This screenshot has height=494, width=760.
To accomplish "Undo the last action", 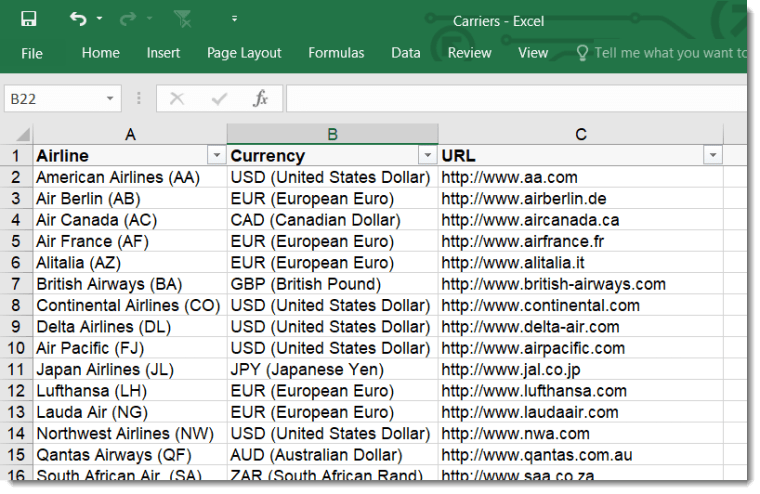I will (x=78, y=19).
